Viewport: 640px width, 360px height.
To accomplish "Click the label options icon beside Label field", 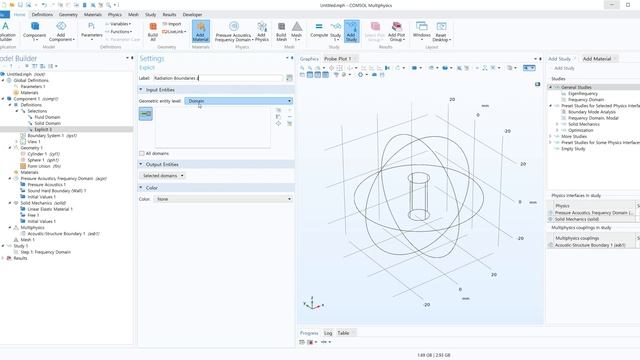I will pyautogui.click(x=289, y=78).
